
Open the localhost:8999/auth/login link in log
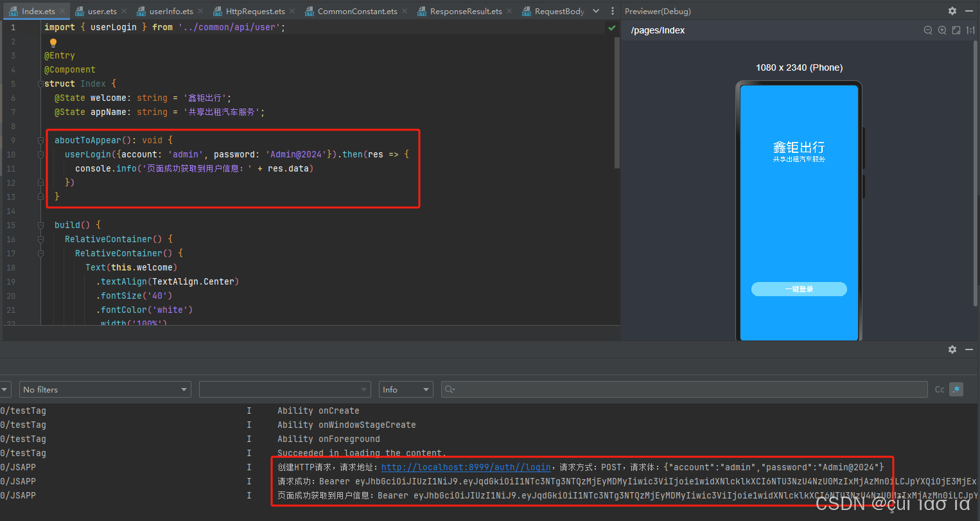click(x=466, y=467)
